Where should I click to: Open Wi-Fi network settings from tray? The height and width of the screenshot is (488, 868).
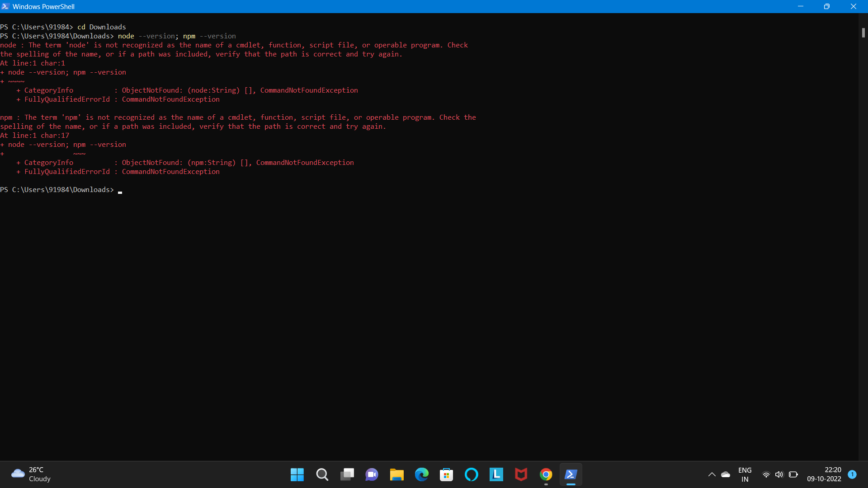pyautogui.click(x=766, y=474)
